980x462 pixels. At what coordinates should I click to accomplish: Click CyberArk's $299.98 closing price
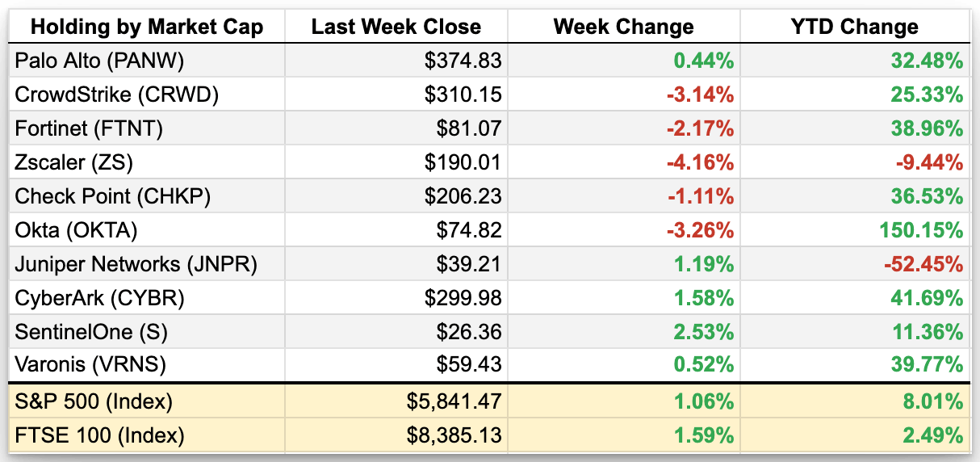pyautogui.click(x=463, y=298)
